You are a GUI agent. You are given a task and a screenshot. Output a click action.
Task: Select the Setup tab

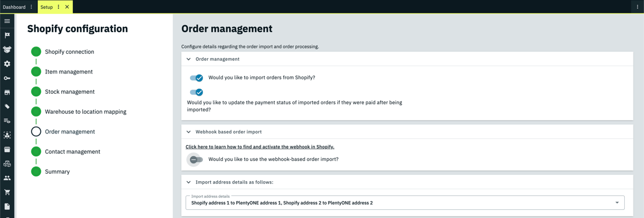[x=47, y=7]
